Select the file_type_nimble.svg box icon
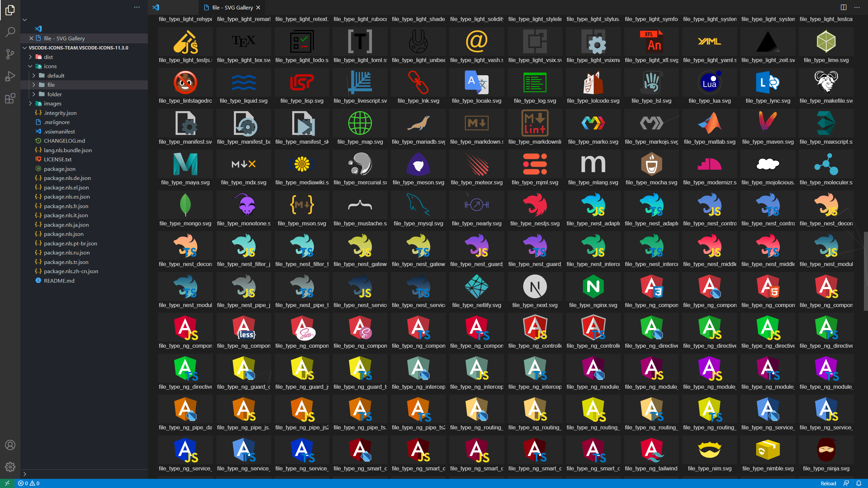 click(x=768, y=450)
